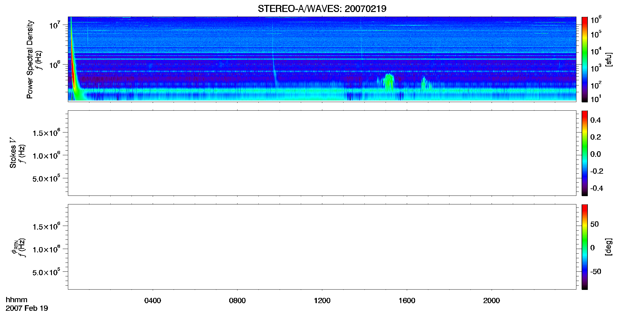Click the Stokes V colorbar
The height and width of the screenshot is (332, 644).
pyautogui.click(x=585, y=153)
